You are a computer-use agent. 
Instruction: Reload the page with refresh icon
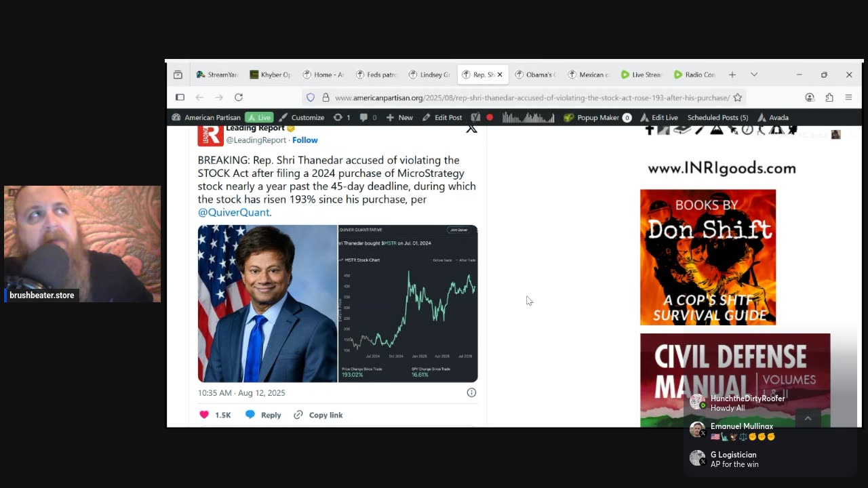(x=239, y=98)
